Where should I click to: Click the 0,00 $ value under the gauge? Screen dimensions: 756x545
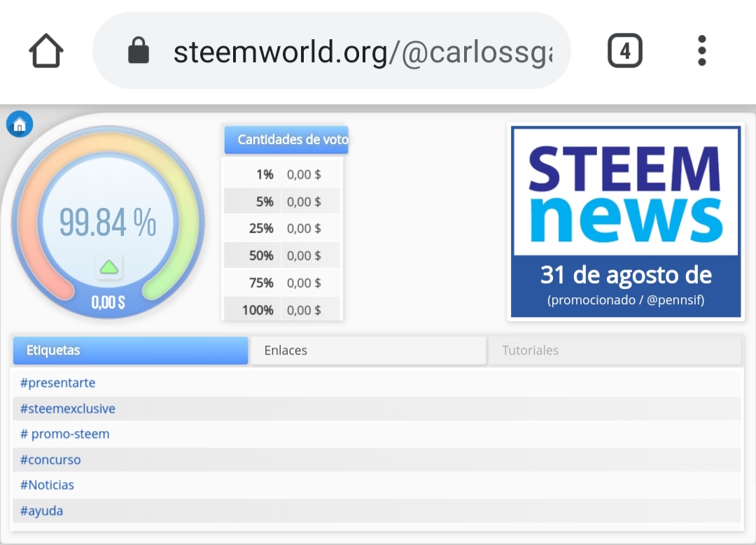[108, 303]
